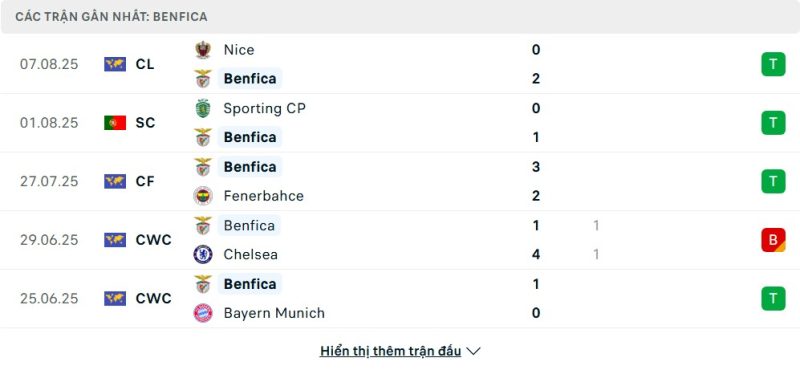Image resolution: width=800 pixels, height=374 pixels.
Task: Click the Bayern Munich crest icon
Action: coord(203,313)
